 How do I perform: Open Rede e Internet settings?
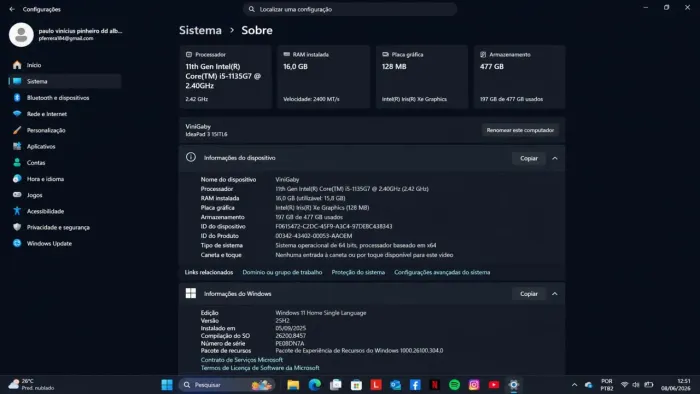[65, 114]
